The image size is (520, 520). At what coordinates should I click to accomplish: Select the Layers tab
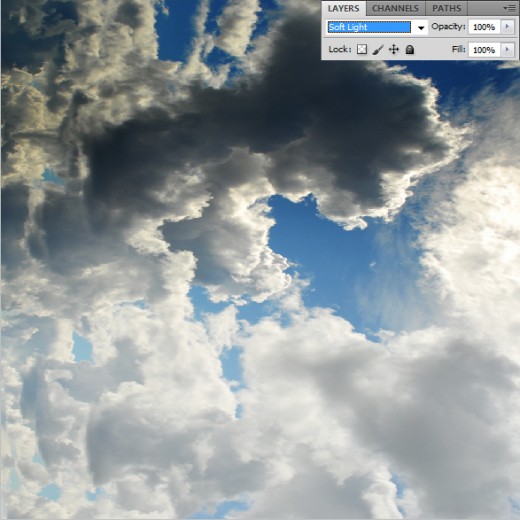pyautogui.click(x=344, y=8)
